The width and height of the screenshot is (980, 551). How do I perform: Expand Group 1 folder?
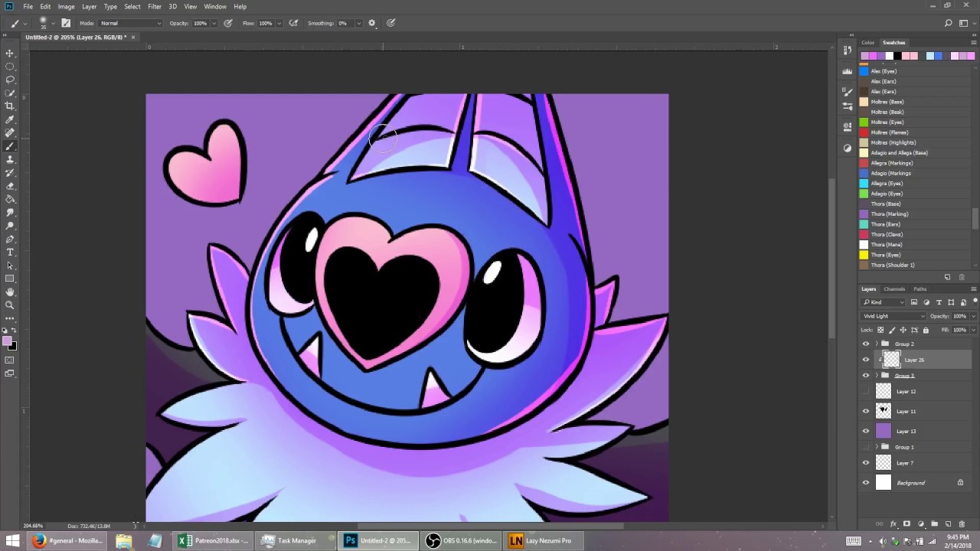(877, 447)
